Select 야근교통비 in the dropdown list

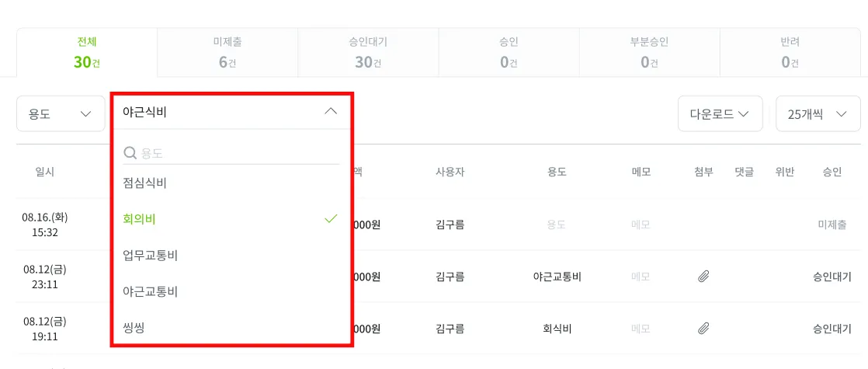click(x=151, y=292)
